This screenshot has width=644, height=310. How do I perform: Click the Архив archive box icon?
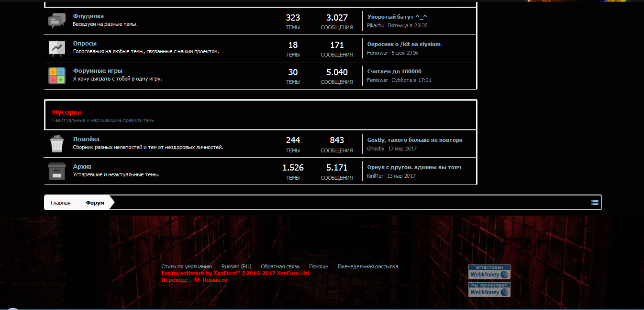coord(57,171)
